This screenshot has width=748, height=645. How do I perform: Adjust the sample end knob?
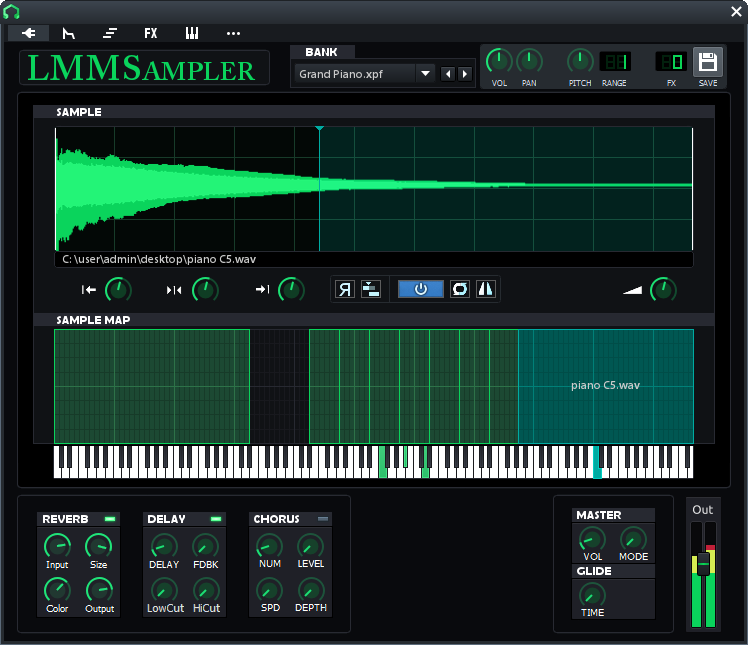coord(291,290)
